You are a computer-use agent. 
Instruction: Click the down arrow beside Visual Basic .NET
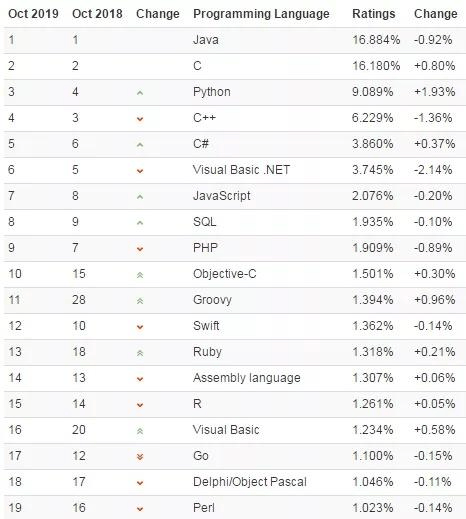click(x=140, y=171)
